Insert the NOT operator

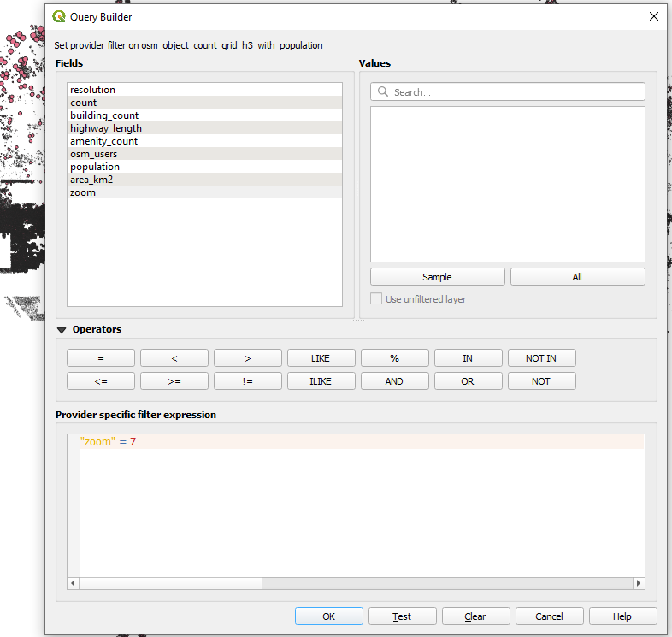pyautogui.click(x=542, y=381)
